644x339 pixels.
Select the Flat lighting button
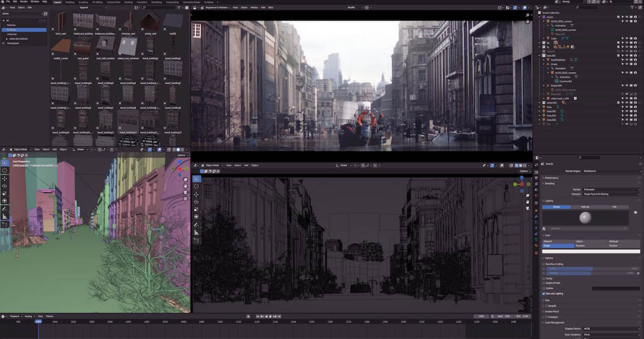(x=614, y=207)
